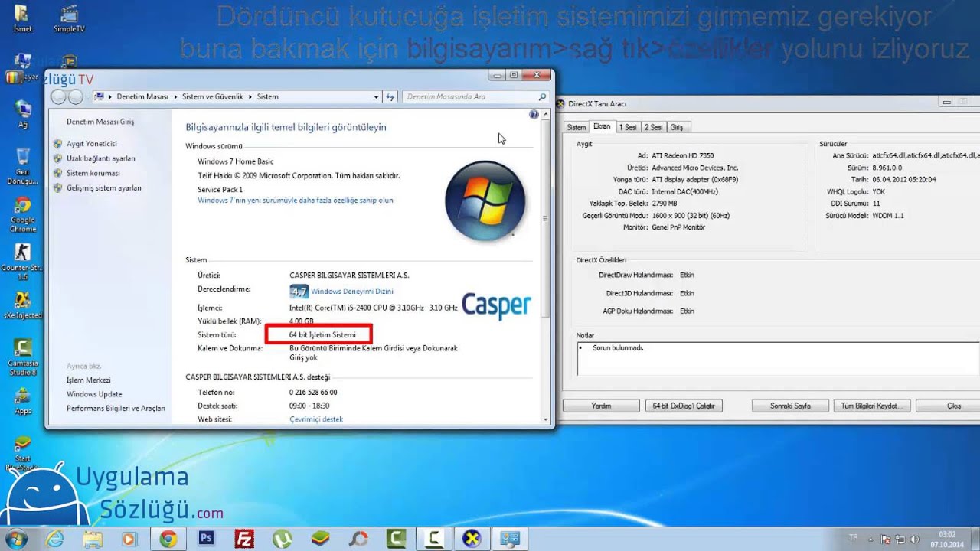The height and width of the screenshot is (551, 980).
Task: Click the Yardım button in DirectX window
Action: (601, 406)
